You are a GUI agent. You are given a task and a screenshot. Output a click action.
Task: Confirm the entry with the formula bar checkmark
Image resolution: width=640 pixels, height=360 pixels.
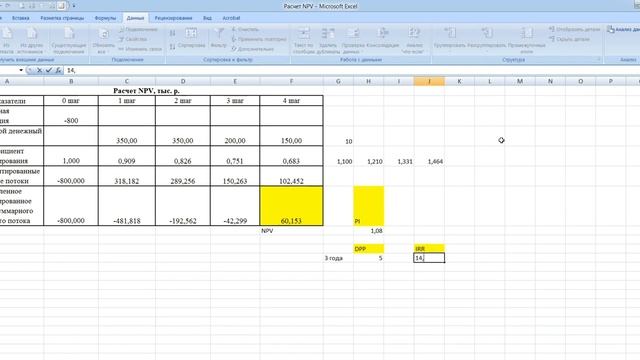[x=49, y=70]
